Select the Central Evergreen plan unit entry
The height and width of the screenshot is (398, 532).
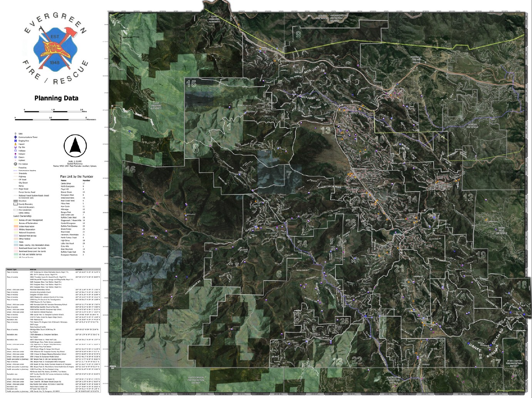[68, 223]
